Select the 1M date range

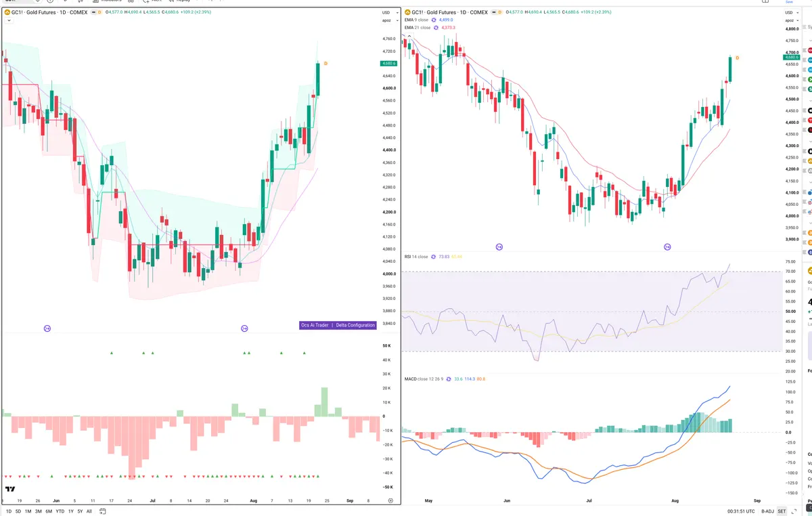click(x=28, y=511)
